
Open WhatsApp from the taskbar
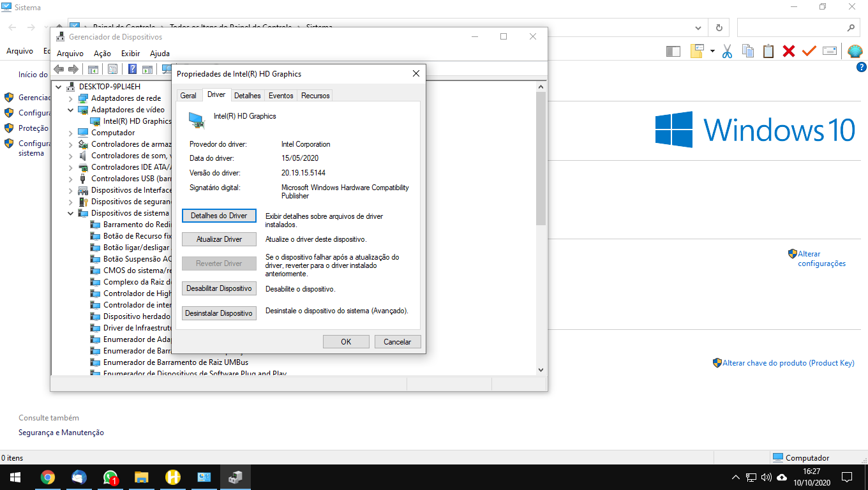(x=110, y=477)
